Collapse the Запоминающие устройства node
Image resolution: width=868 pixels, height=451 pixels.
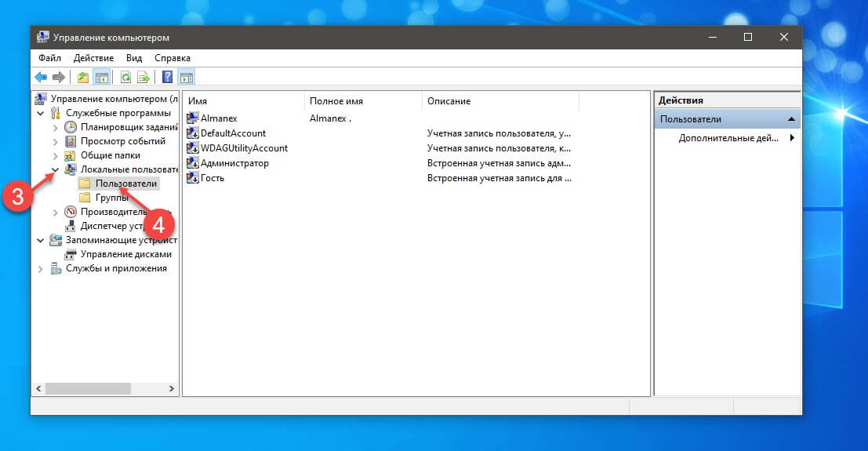tap(41, 241)
